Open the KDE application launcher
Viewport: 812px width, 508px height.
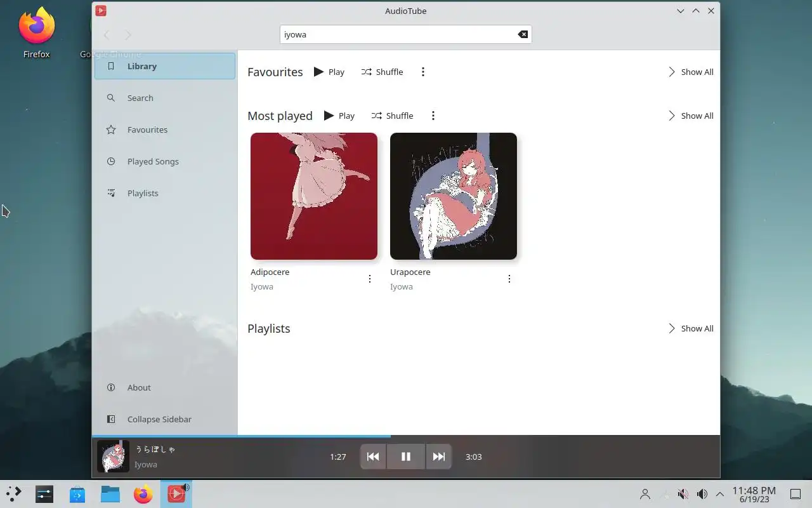(14, 493)
